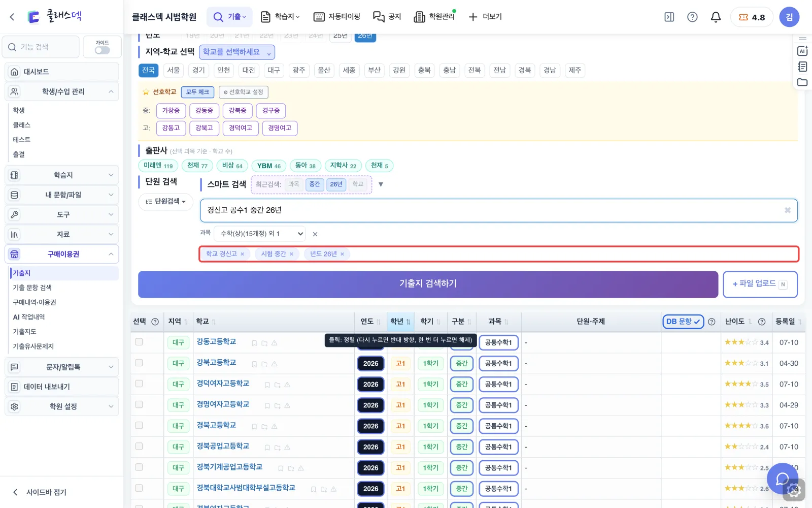This screenshot has width=812, height=508.
Task: Open the 경북고등학교 link
Action: click(216, 425)
